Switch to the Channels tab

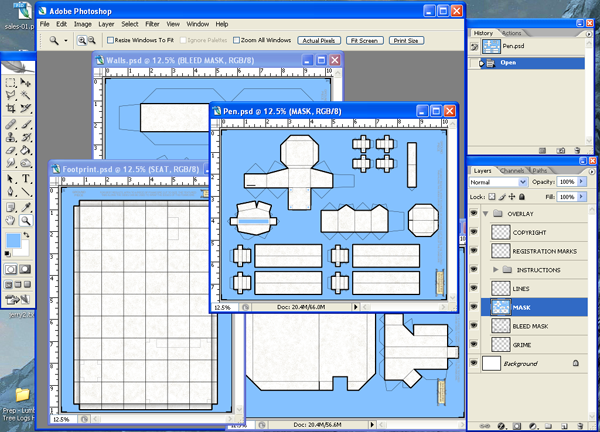coord(512,171)
